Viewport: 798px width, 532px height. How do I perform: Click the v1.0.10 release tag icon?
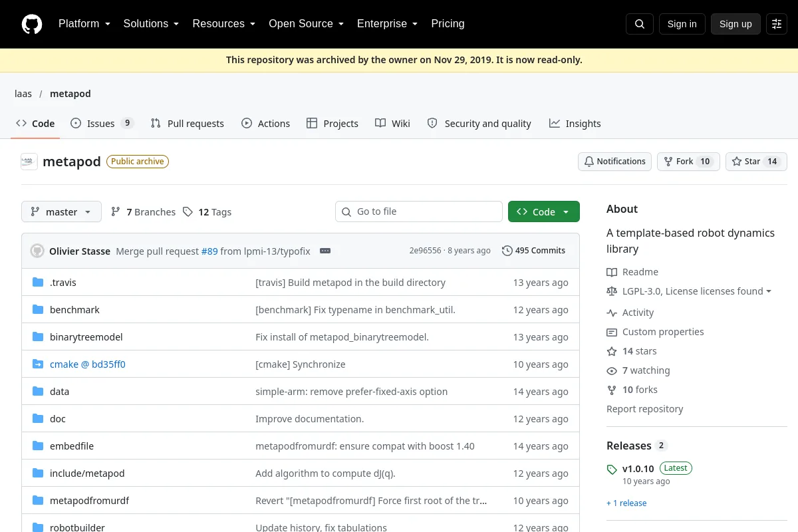612,469
